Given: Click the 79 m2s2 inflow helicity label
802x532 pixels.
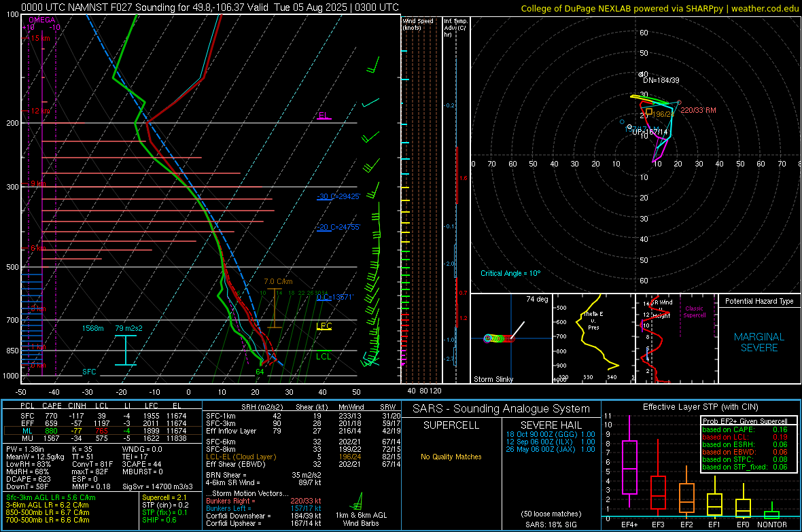Looking at the screenshot, I should pyautogui.click(x=129, y=328).
